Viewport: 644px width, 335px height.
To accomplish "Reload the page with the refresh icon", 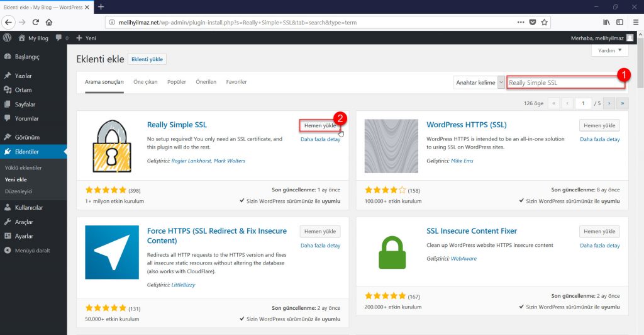I will click(x=36, y=22).
